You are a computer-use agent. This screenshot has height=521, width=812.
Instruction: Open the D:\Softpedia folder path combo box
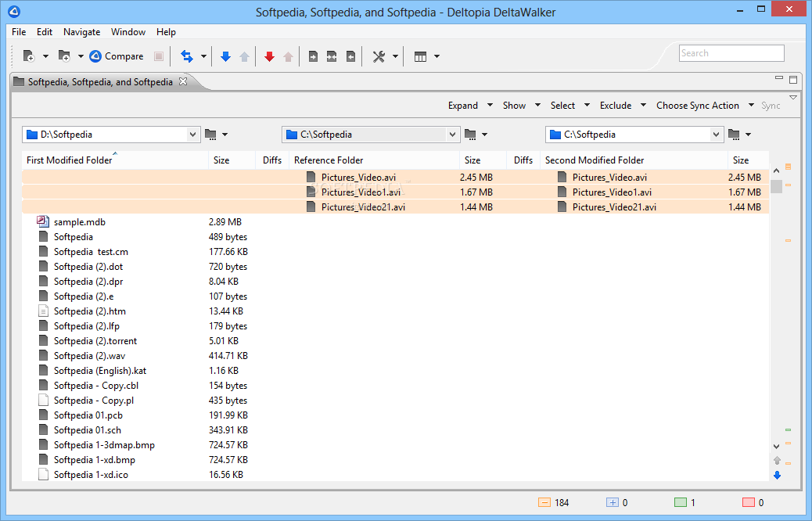pyautogui.click(x=111, y=134)
